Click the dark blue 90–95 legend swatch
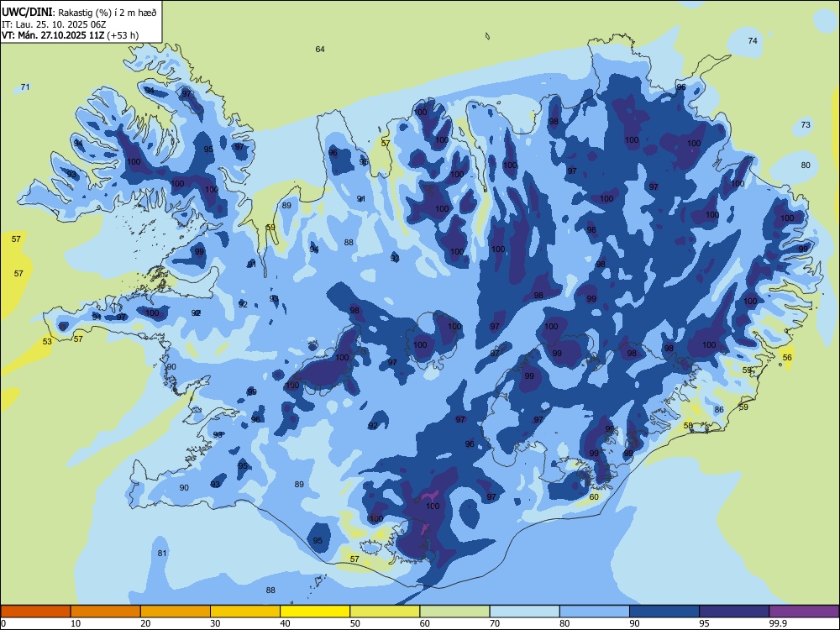This screenshot has width=840, height=630. pos(664,612)
